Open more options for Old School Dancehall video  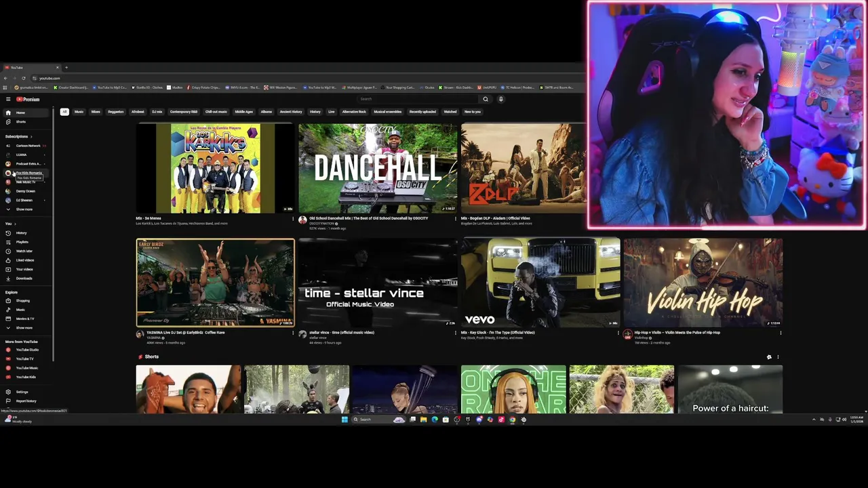coord(456,219)
